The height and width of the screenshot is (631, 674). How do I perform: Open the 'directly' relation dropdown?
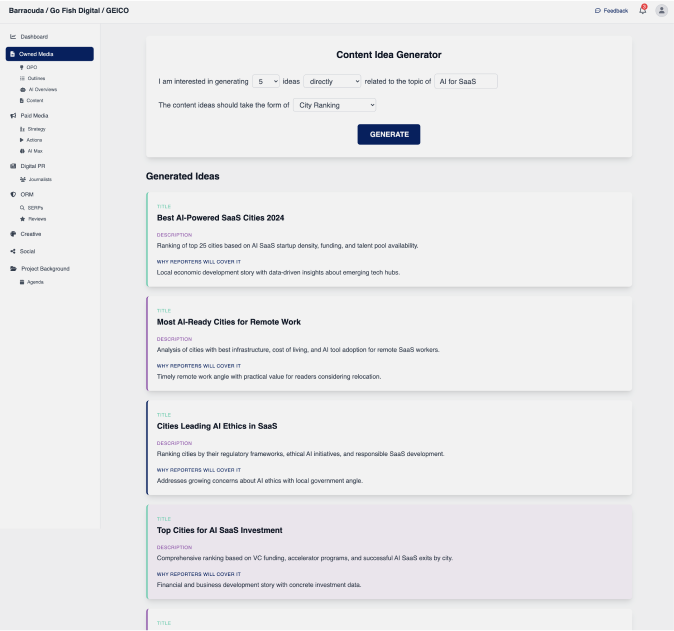coord(332,81)
